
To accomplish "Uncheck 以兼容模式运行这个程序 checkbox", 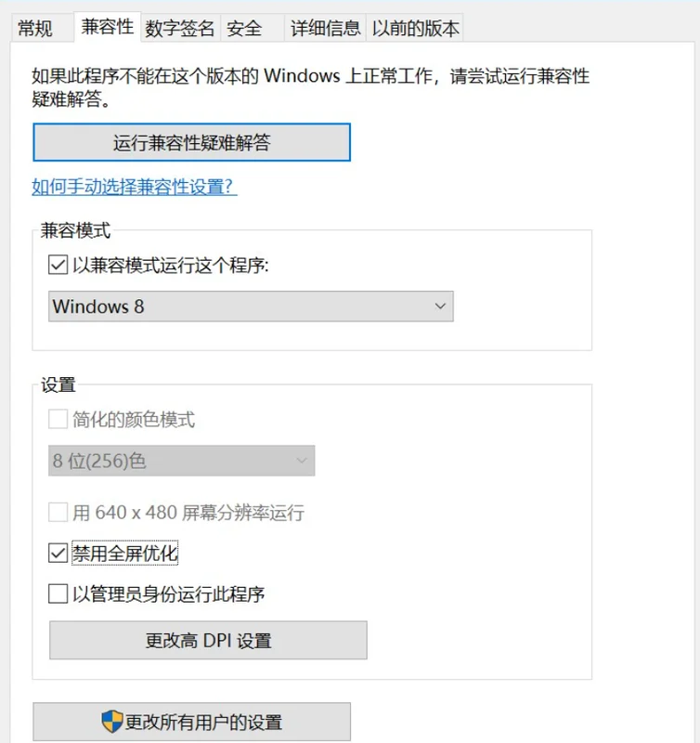I will (x=58, y=266).
